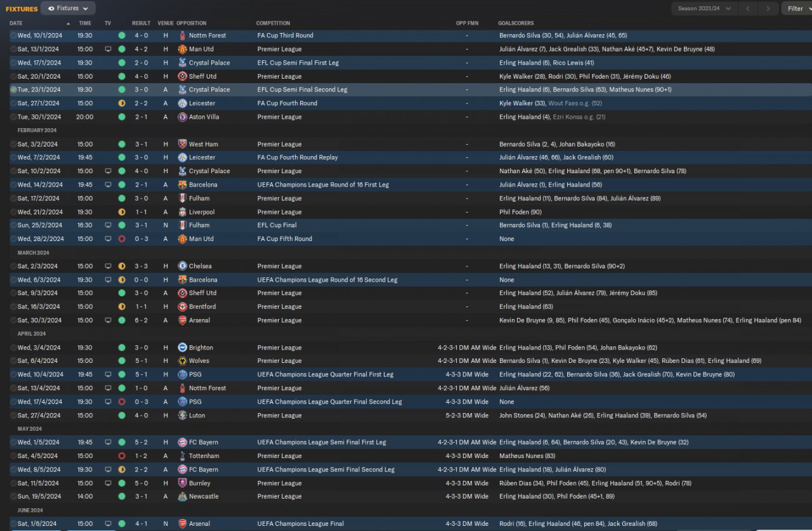Open the Fulham link on 17/2/2024
This screenshot has width=812, height=531.
click(x=199, y=199)
